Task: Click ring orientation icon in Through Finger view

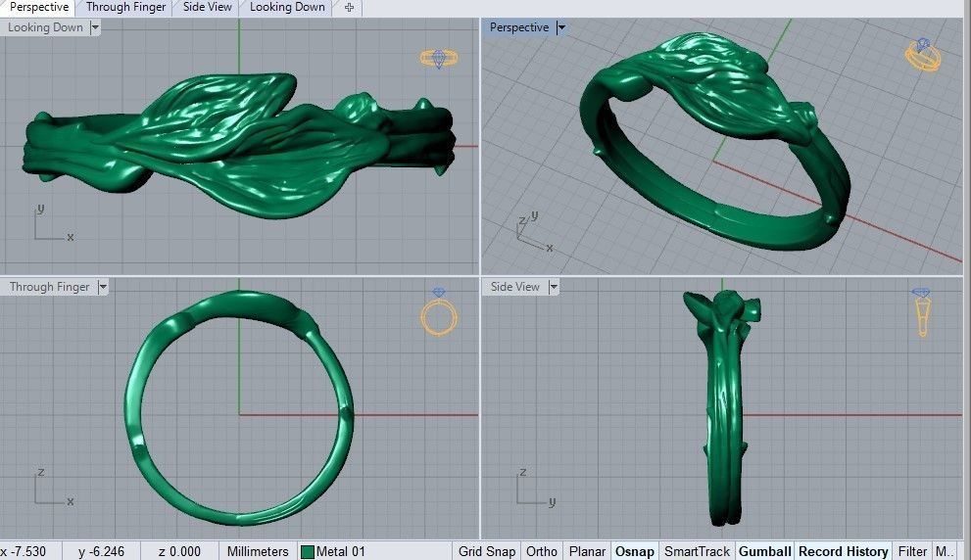Action: [x=439, y=312]
